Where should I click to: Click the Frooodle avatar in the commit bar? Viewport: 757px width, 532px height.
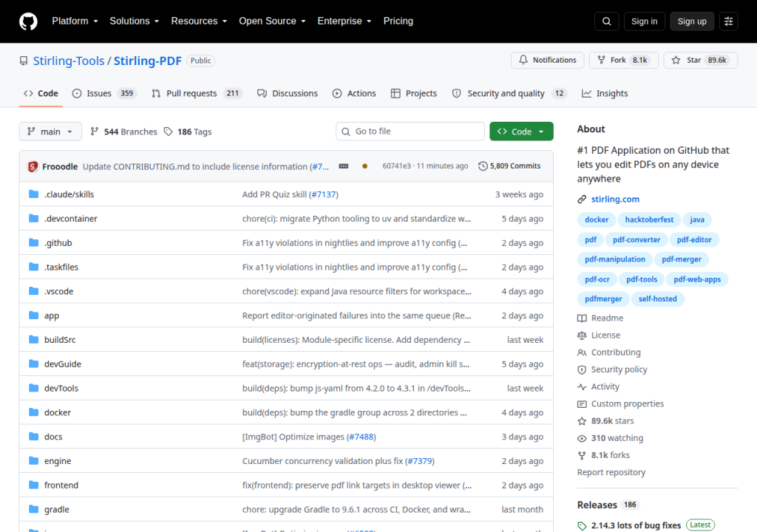(x=33, y=166)
